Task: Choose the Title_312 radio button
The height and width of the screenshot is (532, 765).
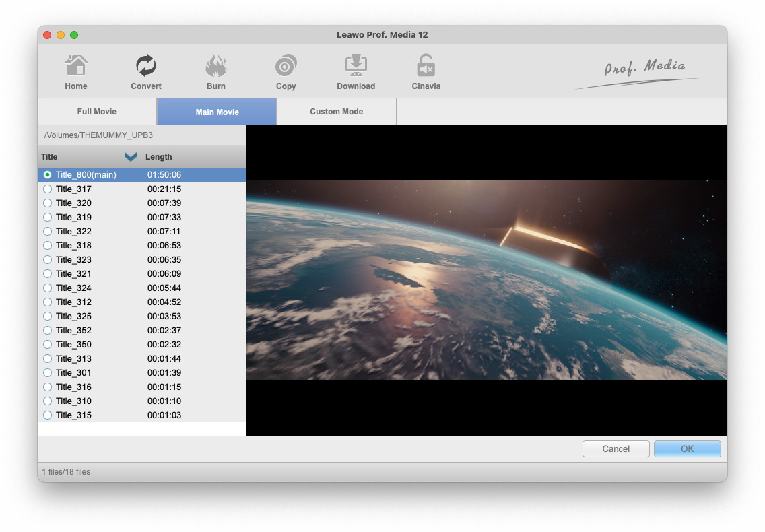Action: click(47, 302)
